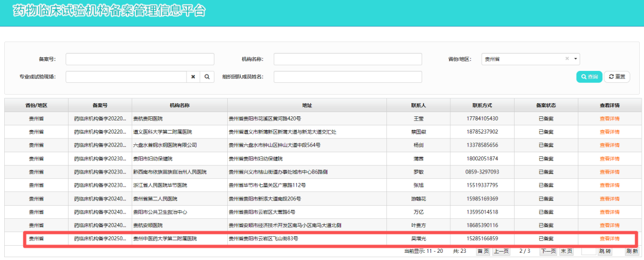The width and height of the screenshot is (644, 260).
Task: Open the 省份/地区 dropdown arrow
Action: [x=575, y=59]
